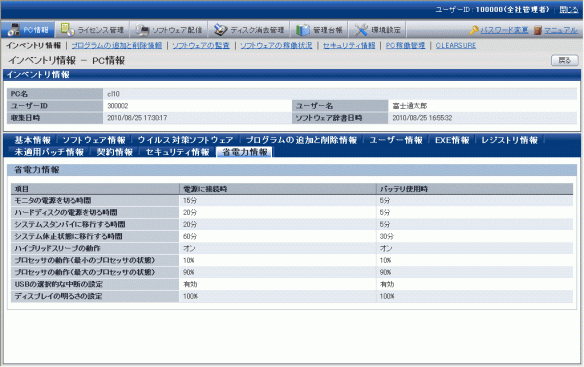Click システム休止状態に移行する時間 row label

point(68,236)
